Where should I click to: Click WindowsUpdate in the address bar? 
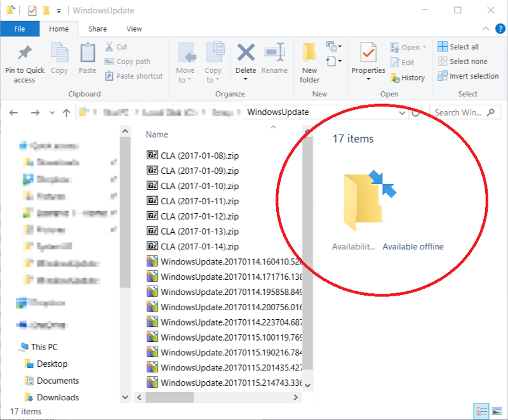coord(278,112)
